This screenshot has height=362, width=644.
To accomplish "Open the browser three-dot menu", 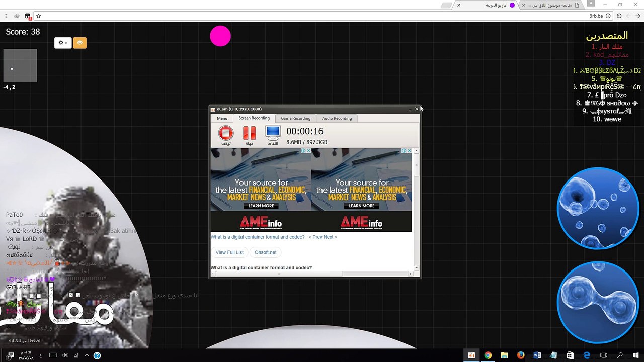I will click(6, 16).
